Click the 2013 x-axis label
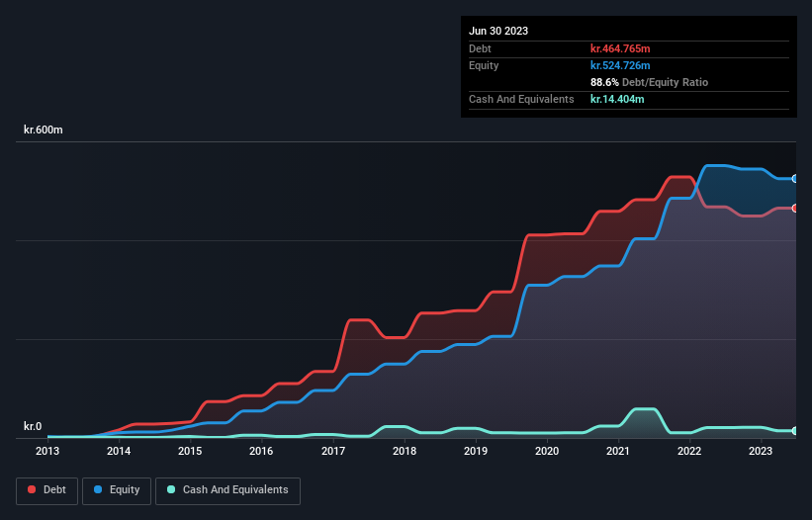The image size is (812, 520). click(x=47, y=451)
